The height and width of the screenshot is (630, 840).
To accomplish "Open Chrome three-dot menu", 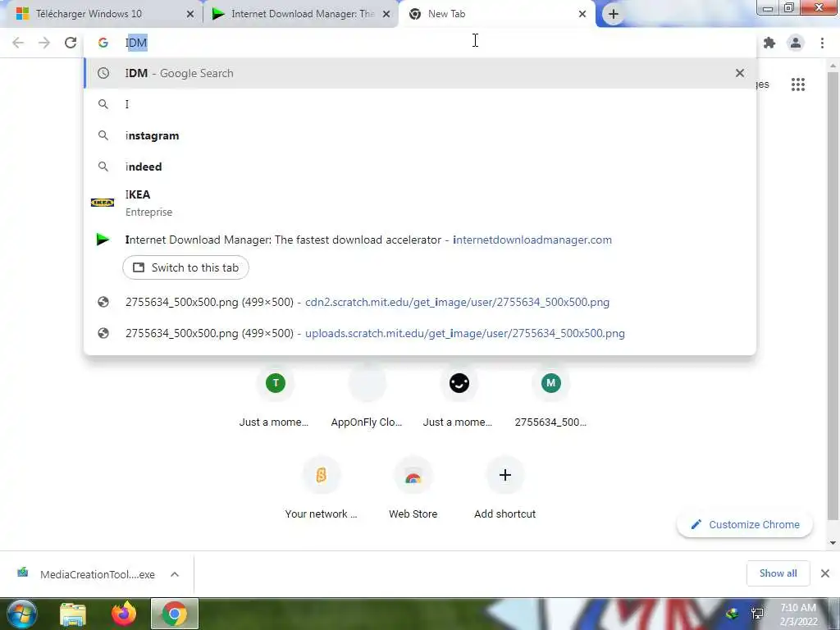I will [x=822, y=43].
